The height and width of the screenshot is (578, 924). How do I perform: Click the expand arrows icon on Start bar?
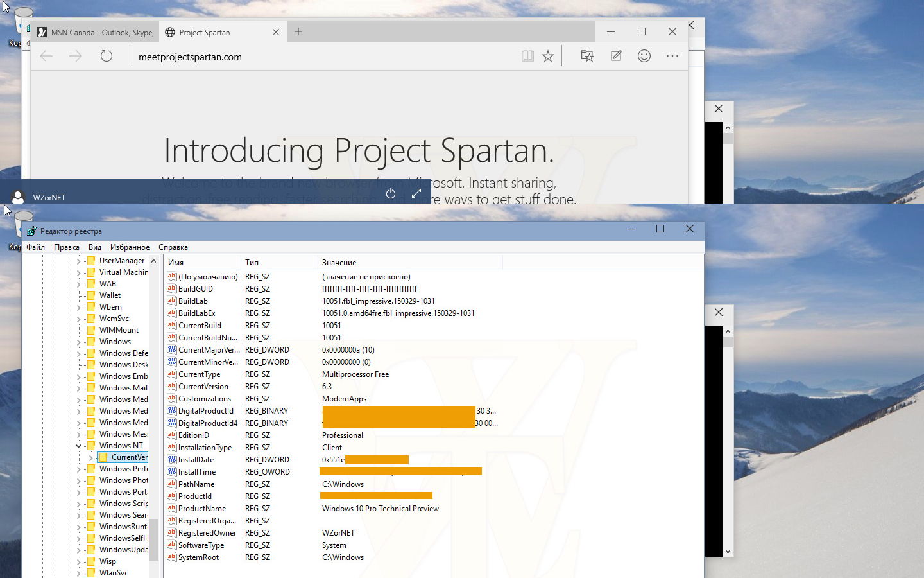[416, 193]
